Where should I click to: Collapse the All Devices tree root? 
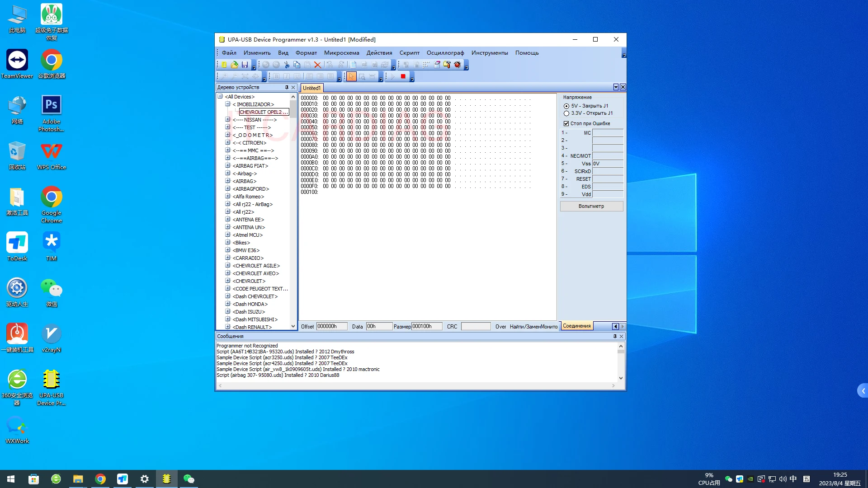[220, 96]
